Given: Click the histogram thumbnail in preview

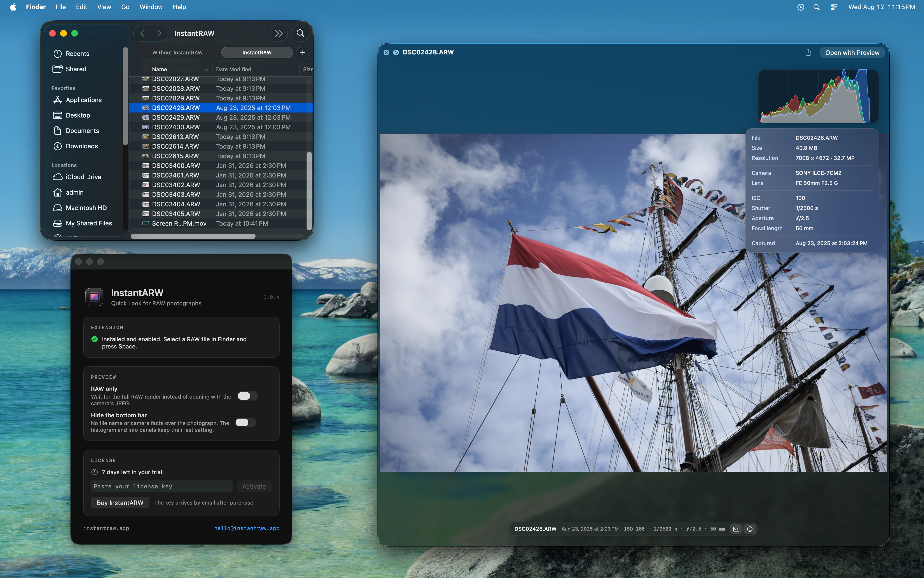Looking at the screenshot, I should point(818,96).
